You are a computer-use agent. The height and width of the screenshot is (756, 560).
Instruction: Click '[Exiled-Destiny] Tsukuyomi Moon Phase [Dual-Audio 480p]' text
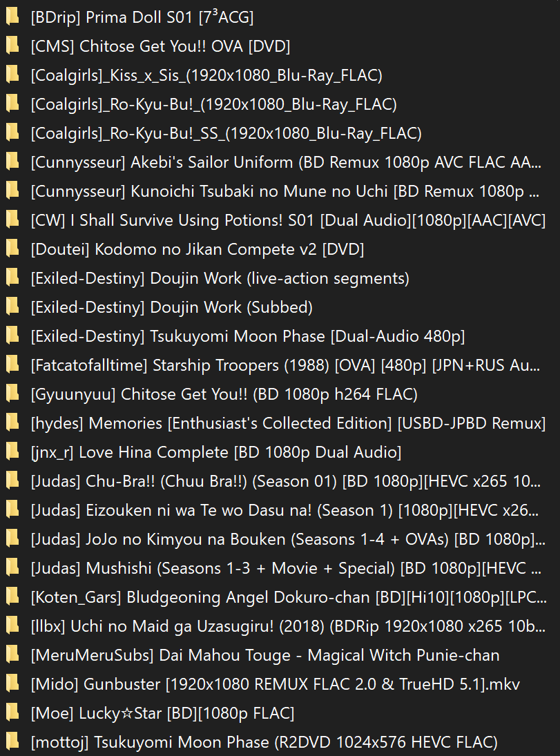[248, 336]
